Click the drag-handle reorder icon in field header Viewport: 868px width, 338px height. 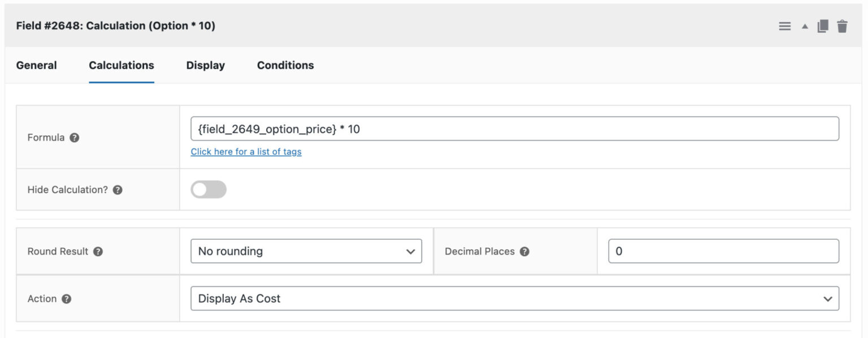784,26
